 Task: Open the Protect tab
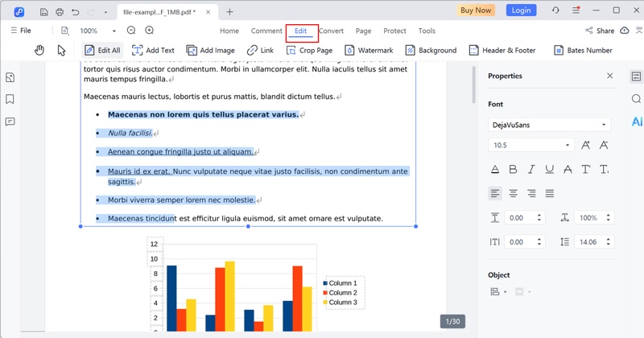[394, 31]
